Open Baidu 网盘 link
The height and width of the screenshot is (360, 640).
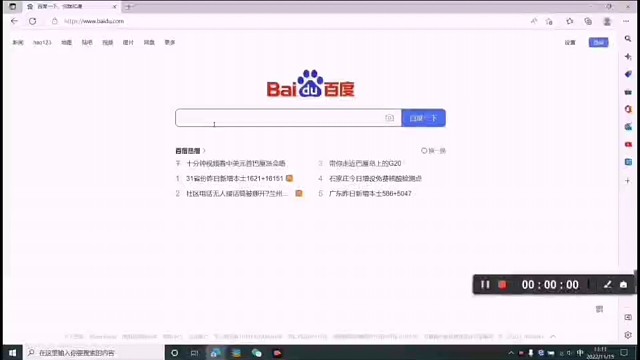click(x=149, y=42)
